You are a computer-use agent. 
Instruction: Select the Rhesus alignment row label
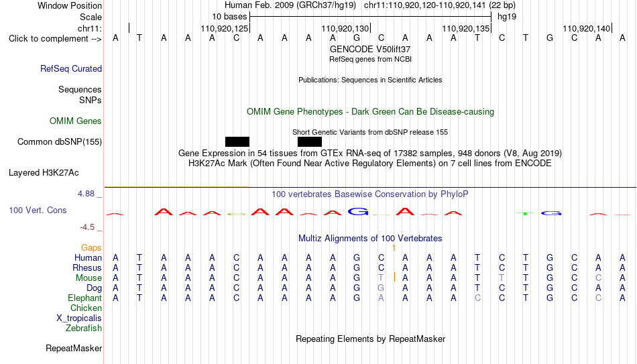[87, 268]
